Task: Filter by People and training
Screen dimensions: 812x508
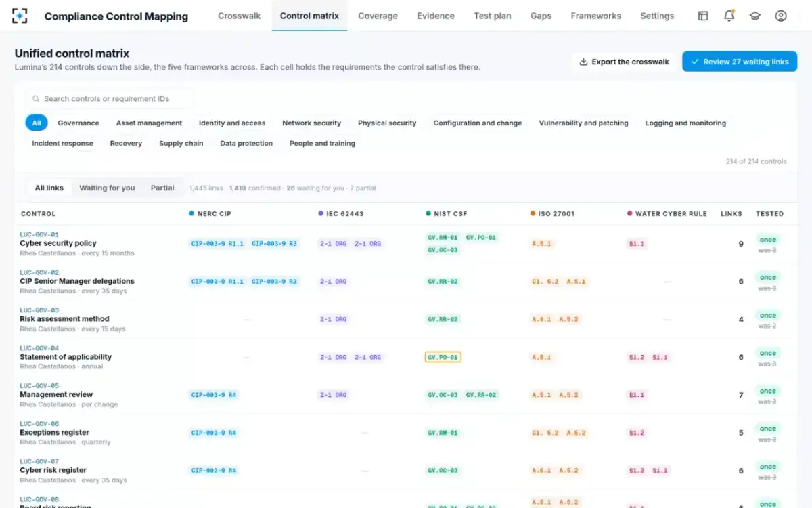Action: [322, 144]
